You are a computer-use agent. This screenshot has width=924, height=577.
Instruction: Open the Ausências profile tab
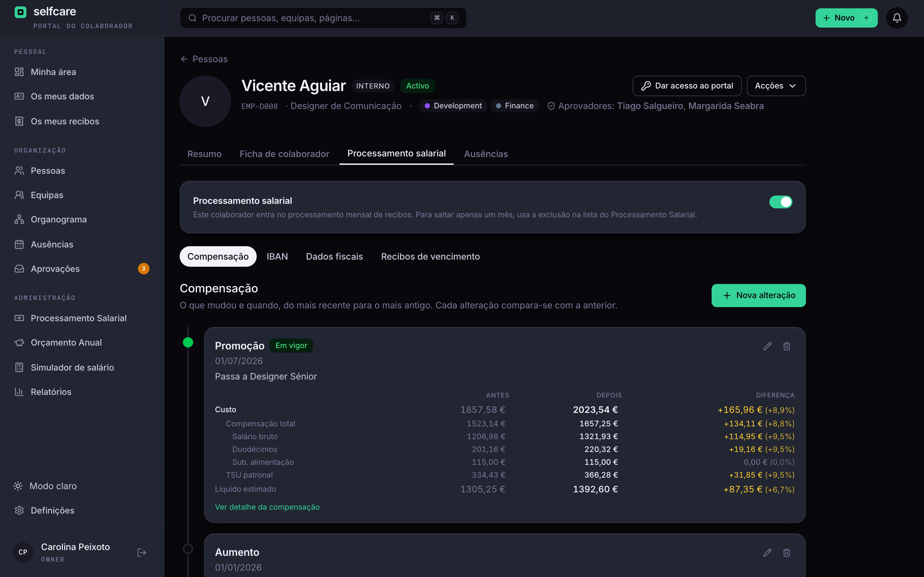point(486,154)
